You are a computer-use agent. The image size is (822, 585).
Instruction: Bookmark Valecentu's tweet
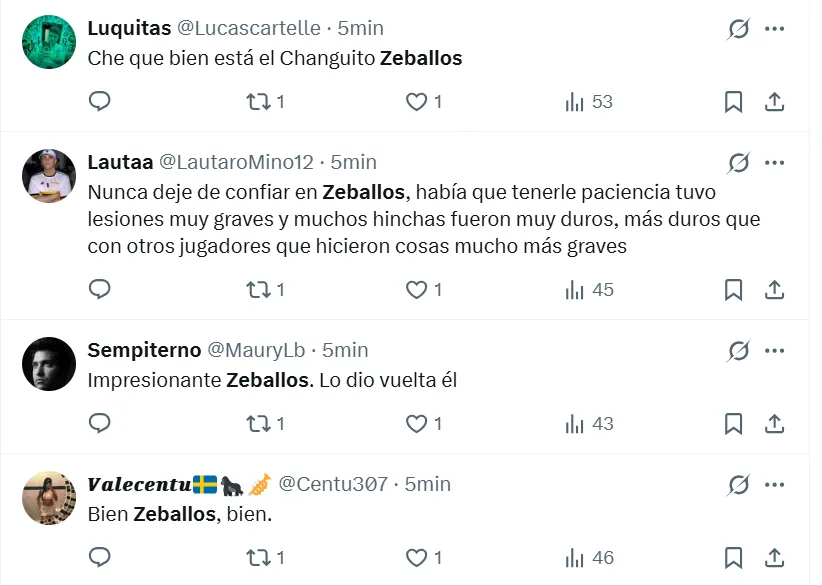click(x=733, y=558)
